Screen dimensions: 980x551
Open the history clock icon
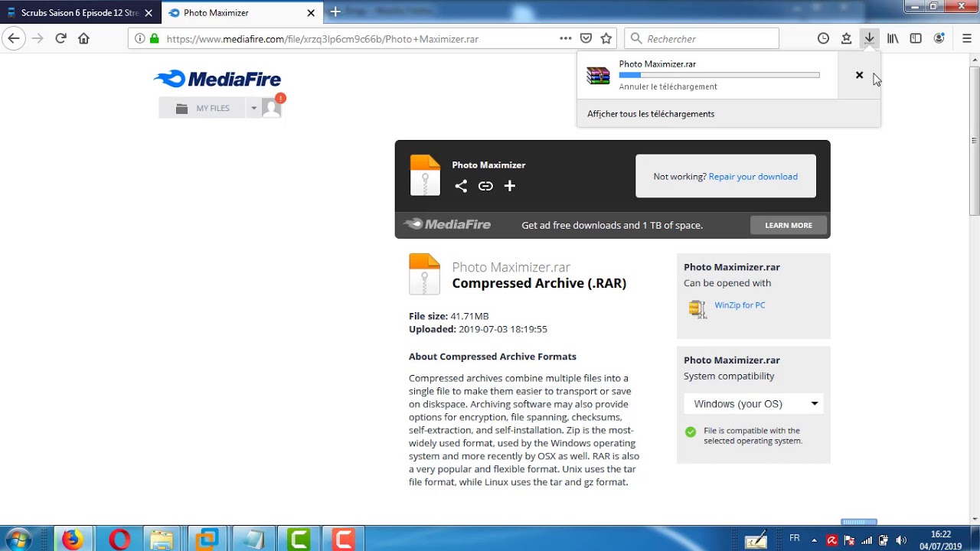click(x=823, y=38)
